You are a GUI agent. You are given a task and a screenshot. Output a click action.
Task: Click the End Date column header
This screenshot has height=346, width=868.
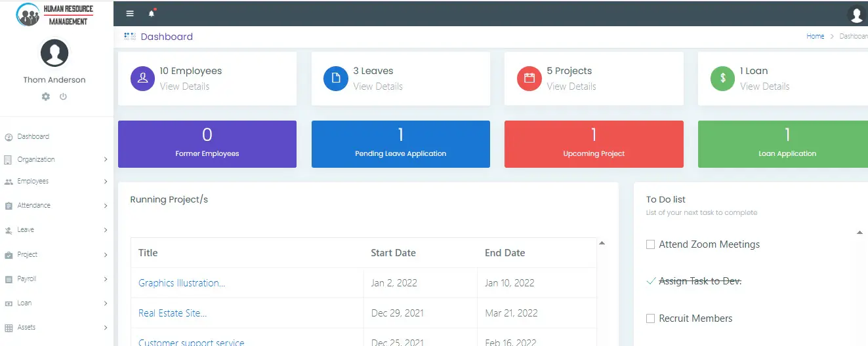(x=505, y=253)
